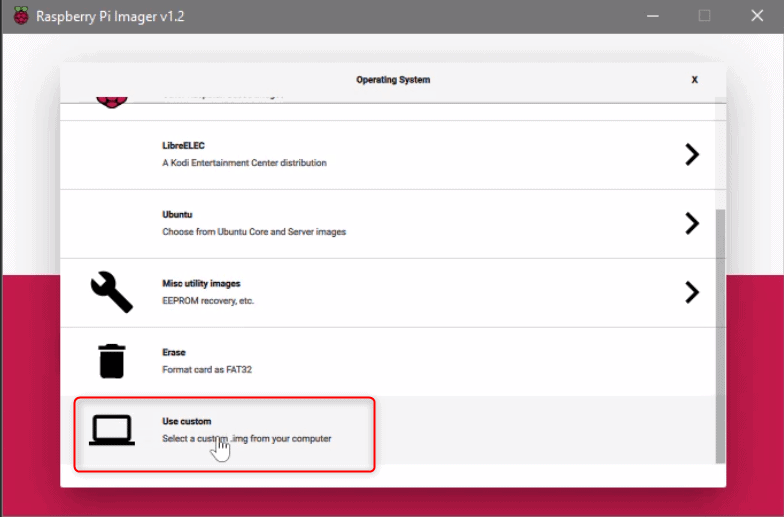
Task: Select the Ubuntu entry
Action: point(388,224)
